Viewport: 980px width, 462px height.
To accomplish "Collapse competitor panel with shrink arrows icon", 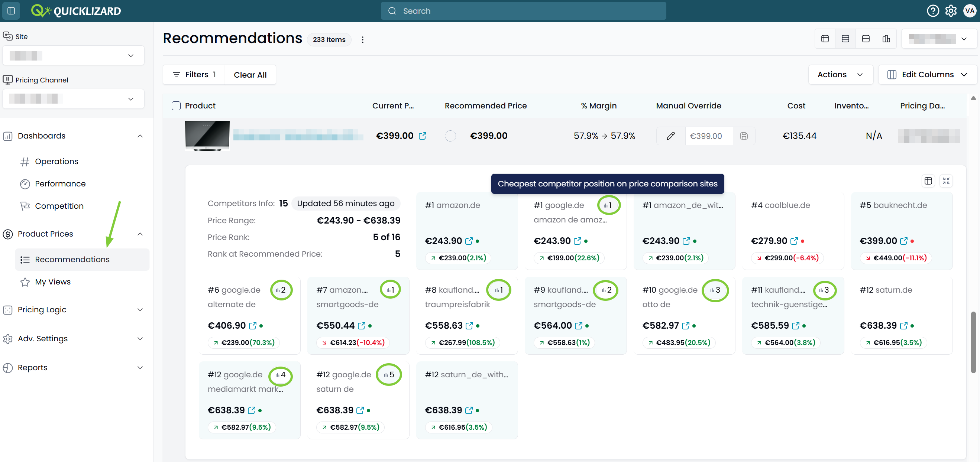I will coord(946,180).
